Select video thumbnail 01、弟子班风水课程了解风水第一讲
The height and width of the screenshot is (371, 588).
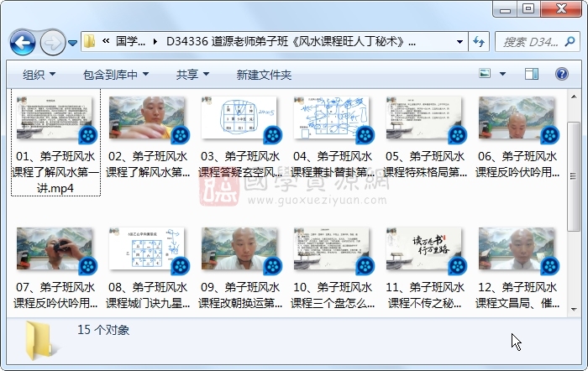click(55, 119)
